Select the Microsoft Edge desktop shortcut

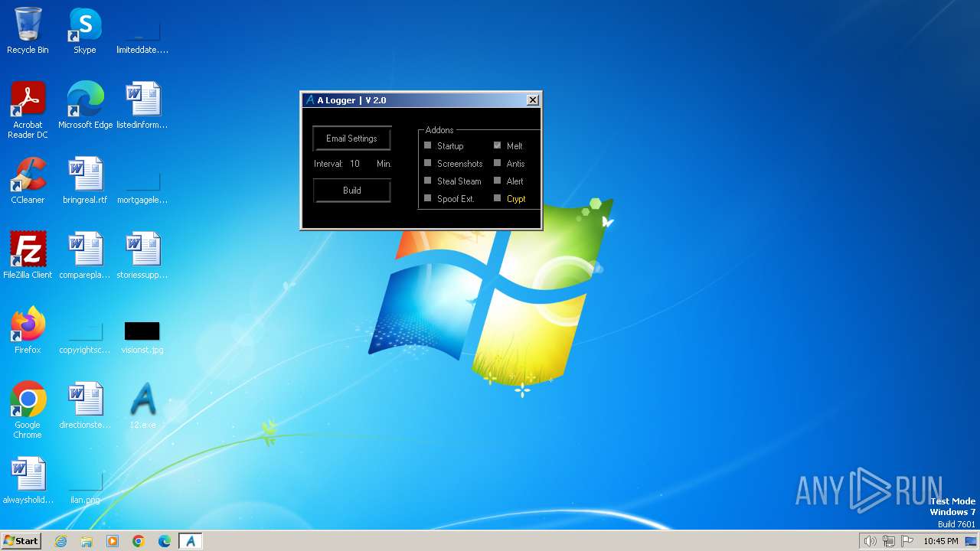85,106
